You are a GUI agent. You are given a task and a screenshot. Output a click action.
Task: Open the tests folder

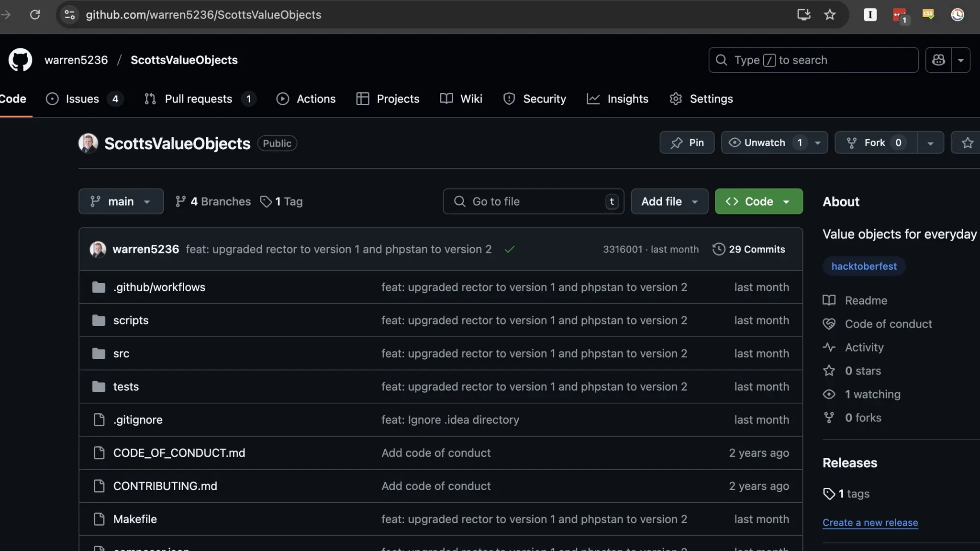126,386
